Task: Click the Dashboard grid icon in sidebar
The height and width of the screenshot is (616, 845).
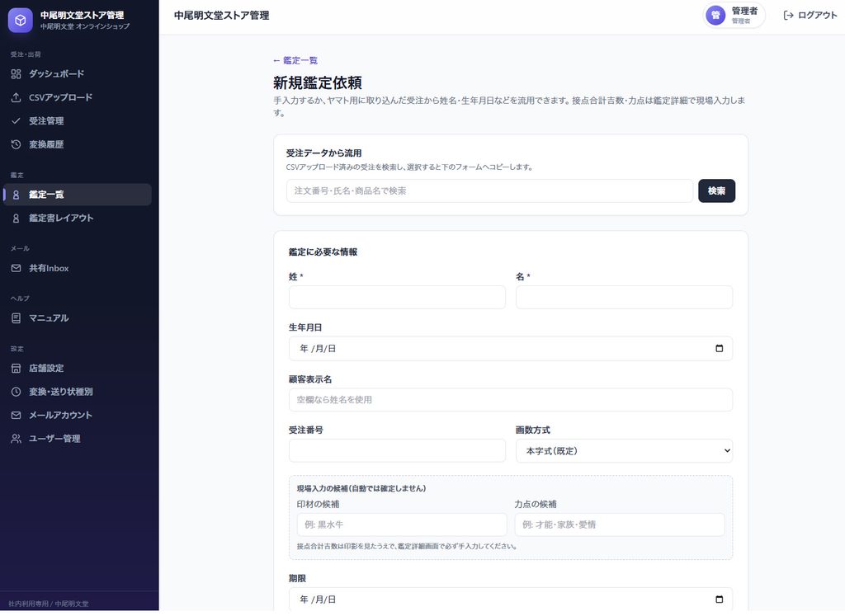Action: [x=17, y=73]
